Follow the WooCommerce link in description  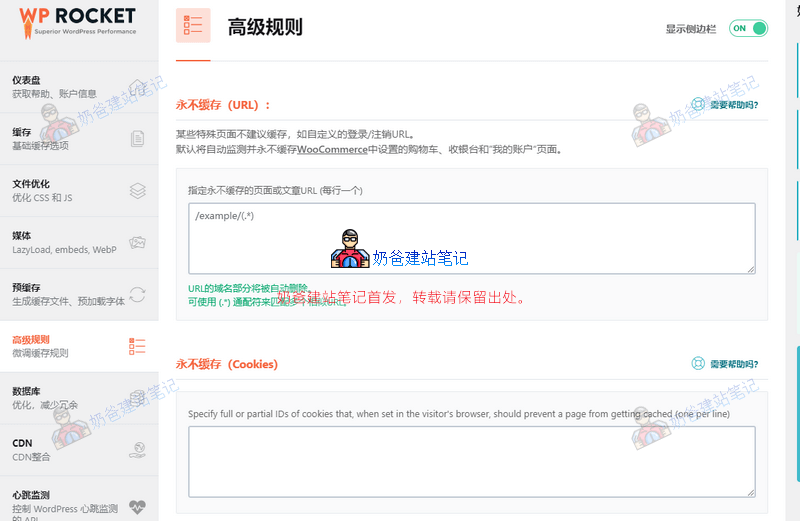pos(332,150)
